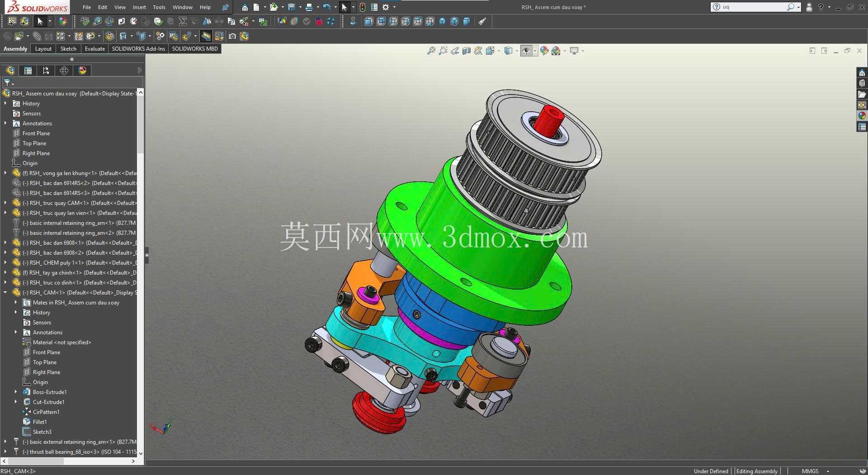Open the Bill of Materials icon
This screenshot has width=868, height=475.
[174, 36]
